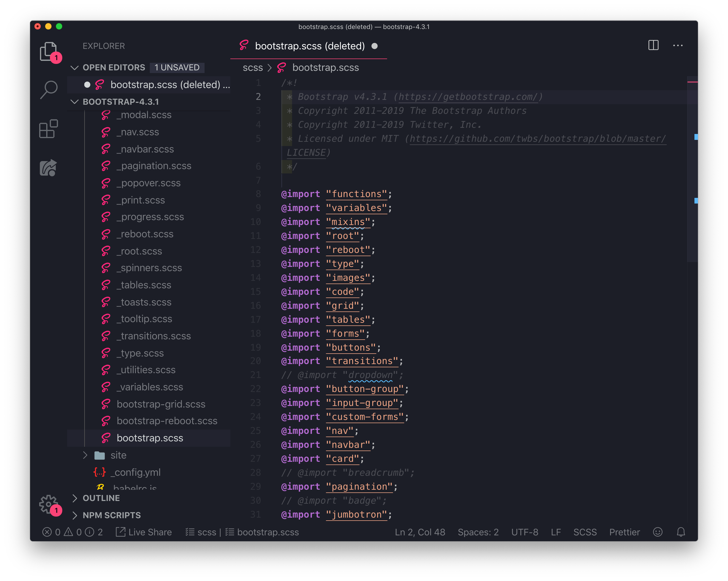Change the SCSS language mode
This screenshot has width=728, height=581.
[x=585, y=532]
